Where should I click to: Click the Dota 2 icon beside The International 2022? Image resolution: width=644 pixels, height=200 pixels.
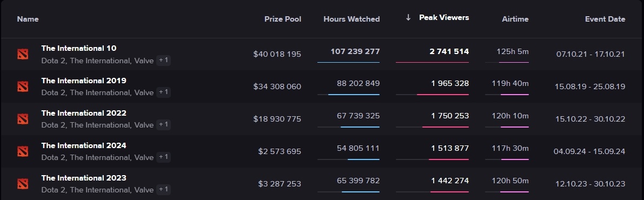point(23,119)
